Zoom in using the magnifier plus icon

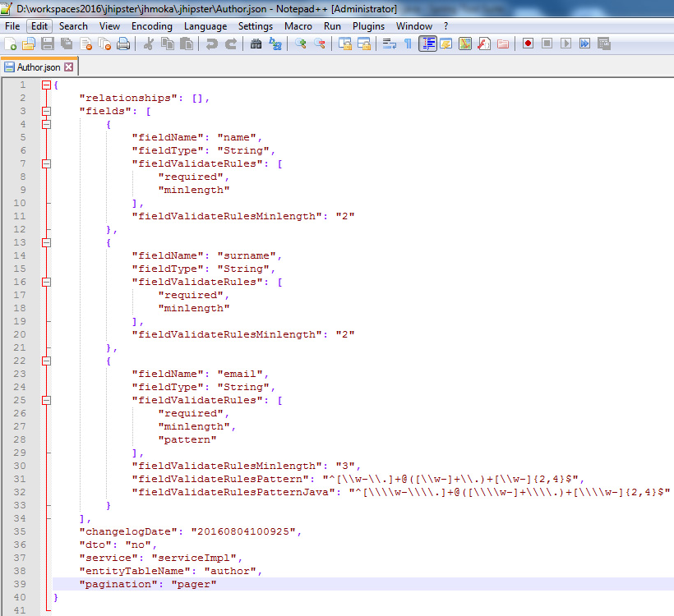pyautogui.click(x=301, y=44)
